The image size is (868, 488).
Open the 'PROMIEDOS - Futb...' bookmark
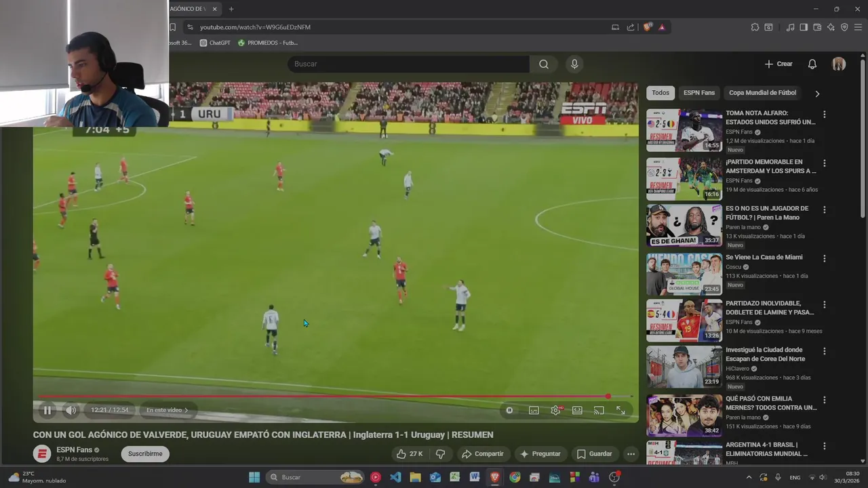coord(268,43)
